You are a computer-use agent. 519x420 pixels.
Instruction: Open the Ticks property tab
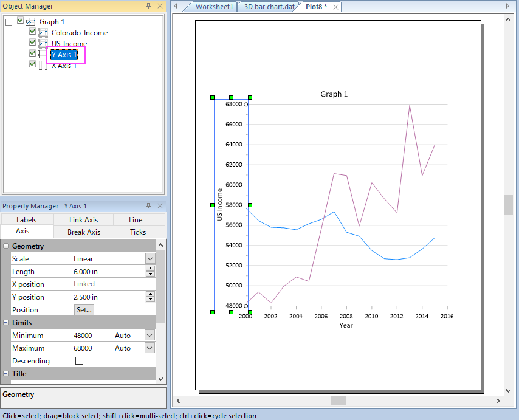pyautogui.click(x=138, y=232)
